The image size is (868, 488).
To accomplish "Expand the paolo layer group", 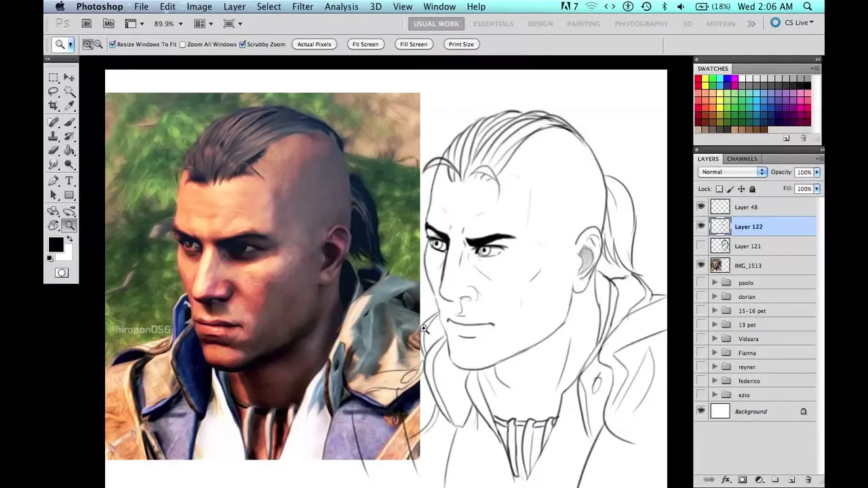I will [714, 283].
